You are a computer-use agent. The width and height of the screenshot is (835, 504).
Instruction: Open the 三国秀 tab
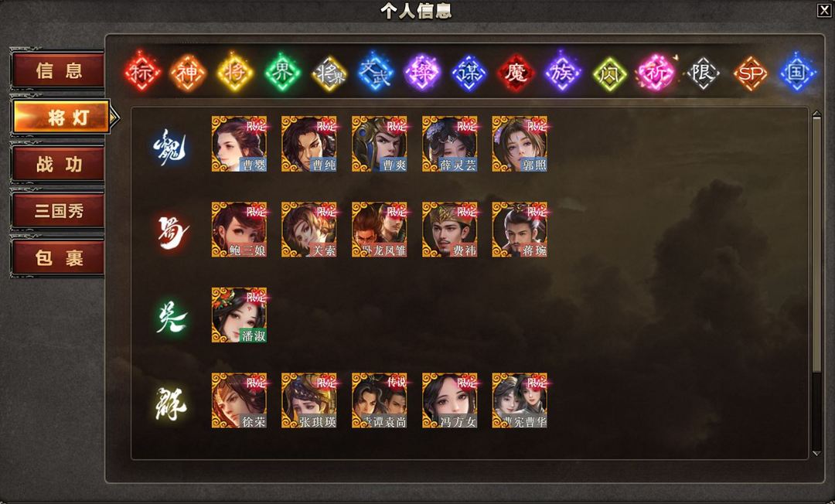pos(58,211)
